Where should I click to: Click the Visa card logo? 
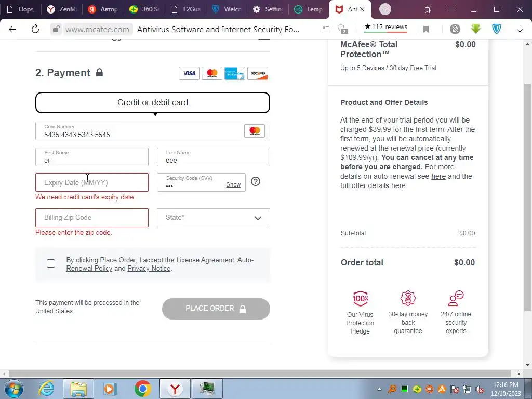tap(189, 73)
